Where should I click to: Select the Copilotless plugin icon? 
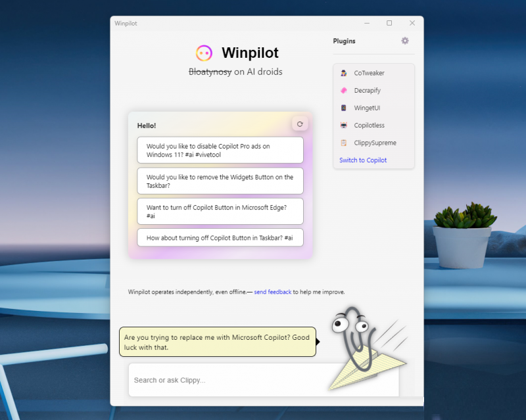[343, 125]
